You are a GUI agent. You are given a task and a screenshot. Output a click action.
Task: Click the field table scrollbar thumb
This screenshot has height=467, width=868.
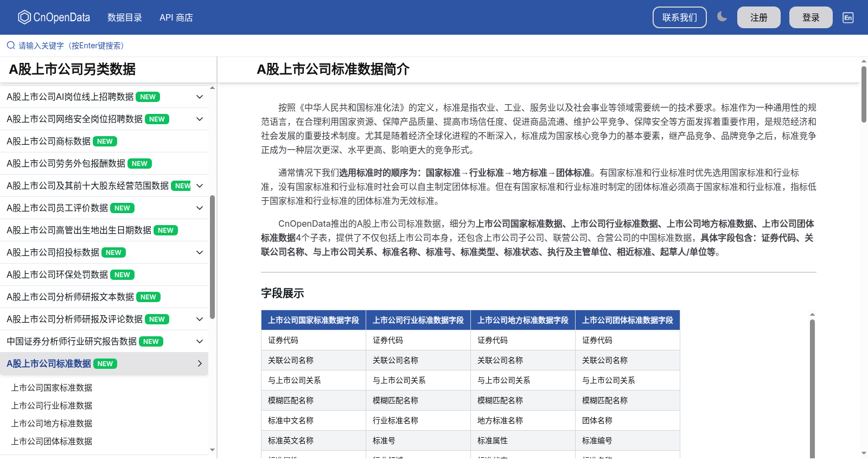point(812,388)
